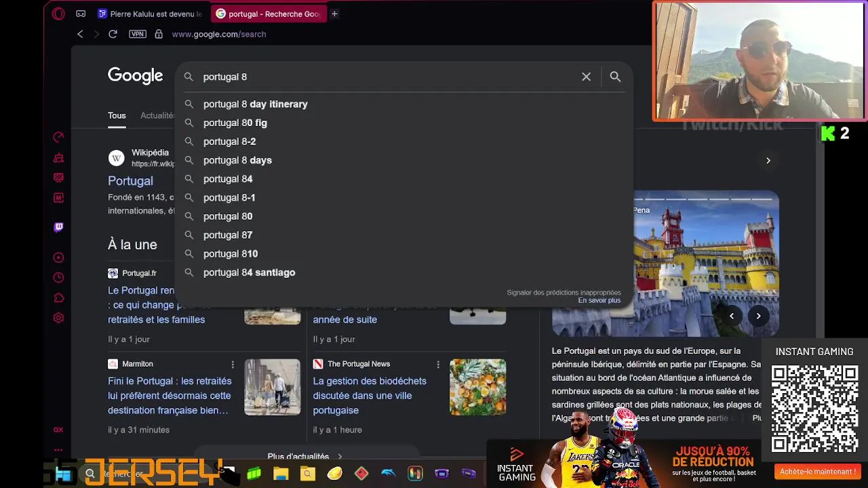Submit search with magnifier button
Viewport: 868px width, 488px height.
[x=615, y=77]
